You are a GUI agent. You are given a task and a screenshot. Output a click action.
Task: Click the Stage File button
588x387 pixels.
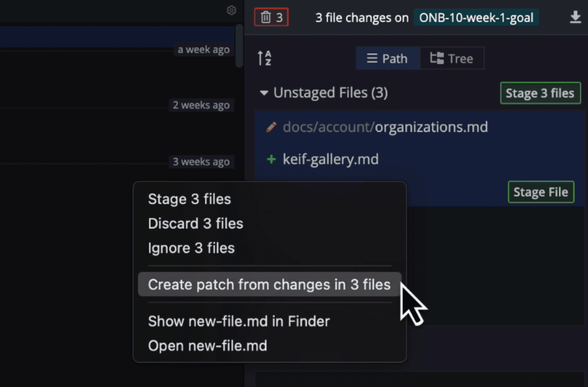coord(541,192)
